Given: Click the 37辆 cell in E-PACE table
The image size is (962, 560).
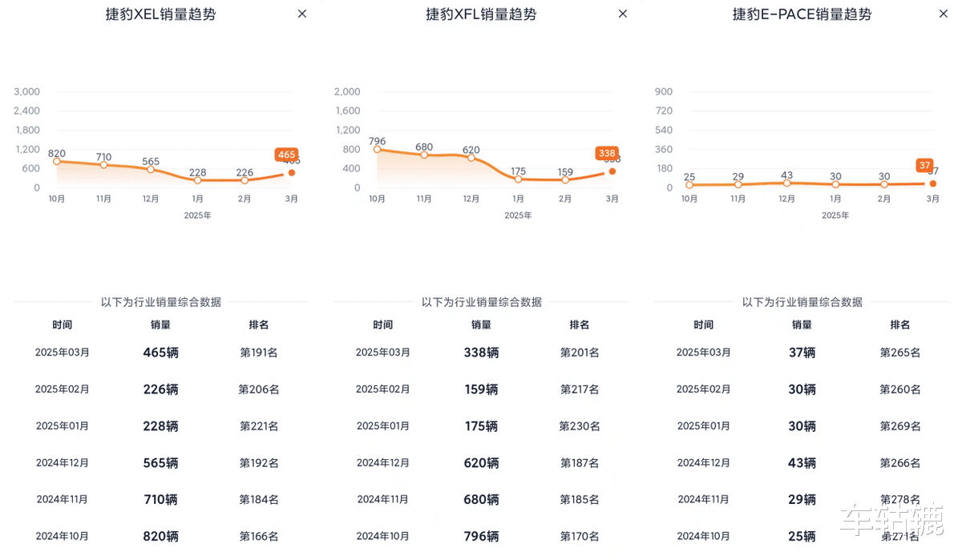Looking at the screenshot, I should pos(802,353).
